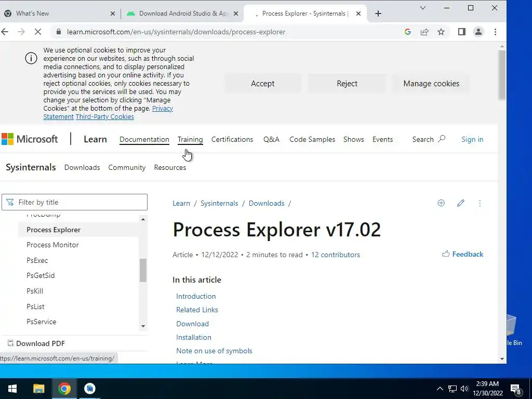Open the Certifications menu item
Screen dimensions: 532x399
[232, 139]
